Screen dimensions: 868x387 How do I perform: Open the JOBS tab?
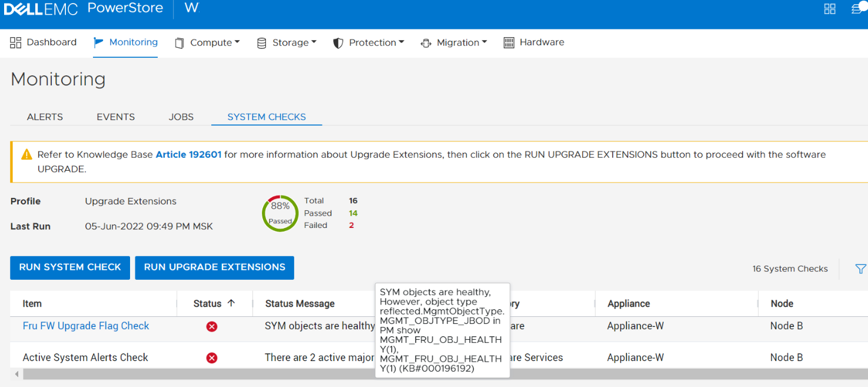click(x=181, y=117)
